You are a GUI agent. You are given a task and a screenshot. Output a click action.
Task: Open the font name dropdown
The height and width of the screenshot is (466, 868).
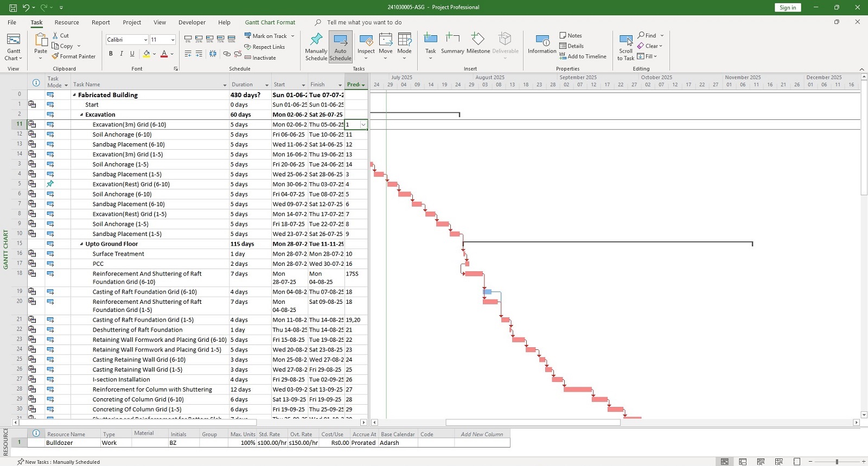coord(145,40)
